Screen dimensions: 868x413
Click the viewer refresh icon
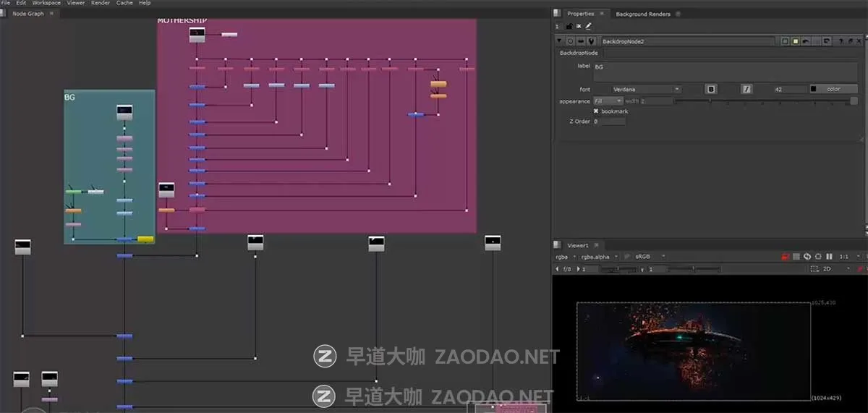tap(807, 257)
